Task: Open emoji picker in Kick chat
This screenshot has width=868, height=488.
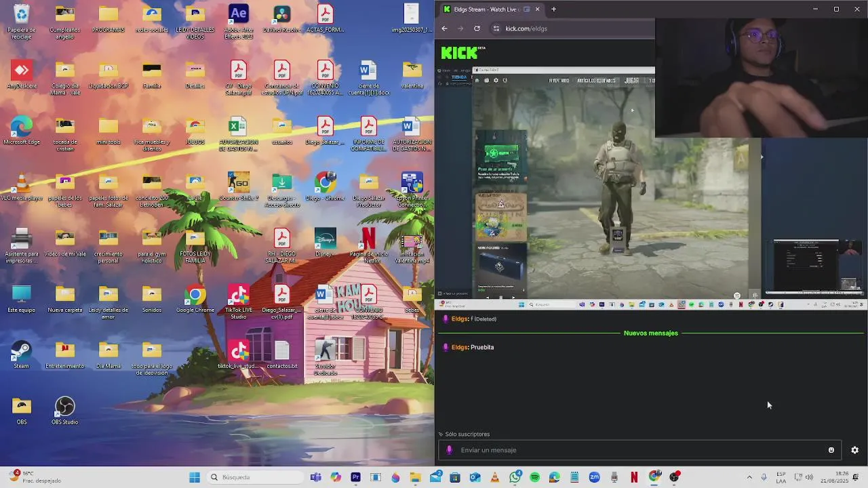Action: tap(831, 450)
